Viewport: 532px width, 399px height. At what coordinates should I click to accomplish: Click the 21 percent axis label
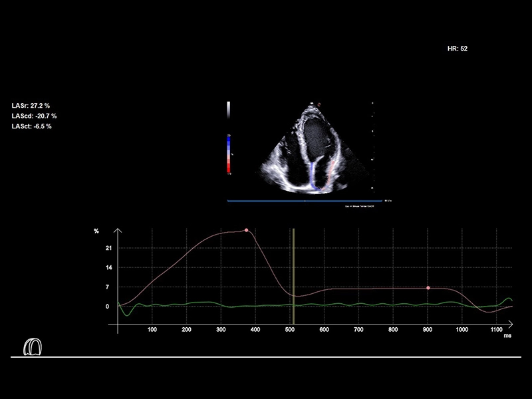108,248
